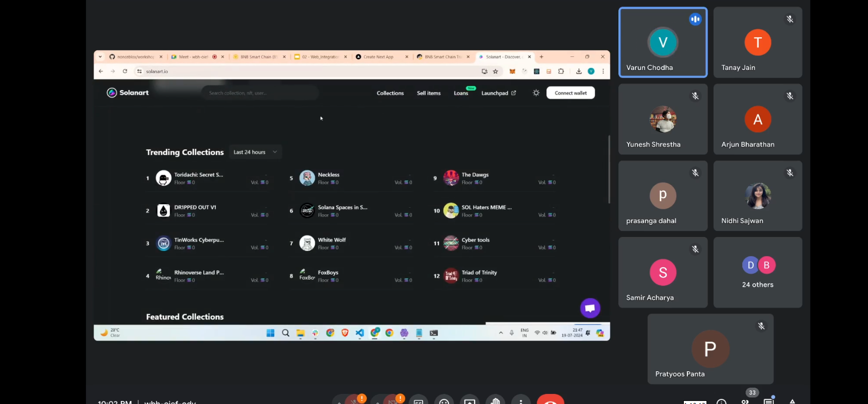Click the Solanart logo in the site header

pyautogui.click(x=128, y=93)
